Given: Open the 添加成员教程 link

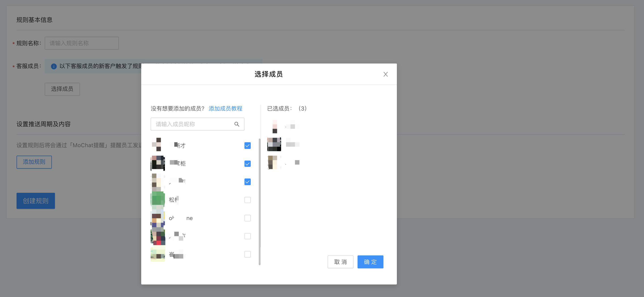Looking at the screenshot, I should pyautogui.click(x=225, y=109).
